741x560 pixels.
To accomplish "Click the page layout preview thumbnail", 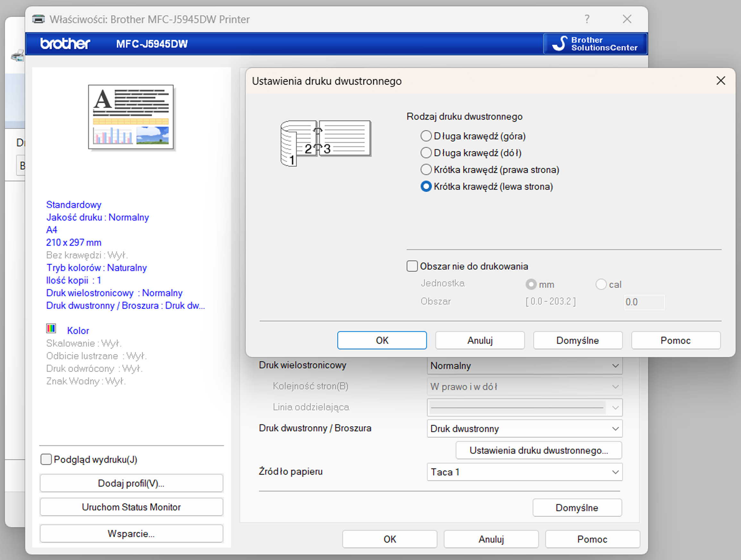I will coord(131,117).
